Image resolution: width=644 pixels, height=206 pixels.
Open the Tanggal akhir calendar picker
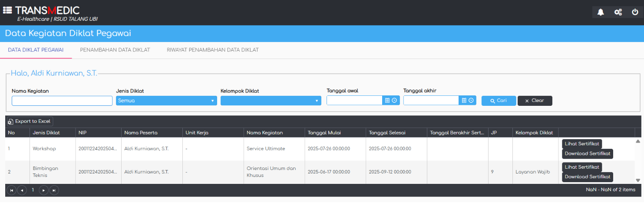[464, 100]
